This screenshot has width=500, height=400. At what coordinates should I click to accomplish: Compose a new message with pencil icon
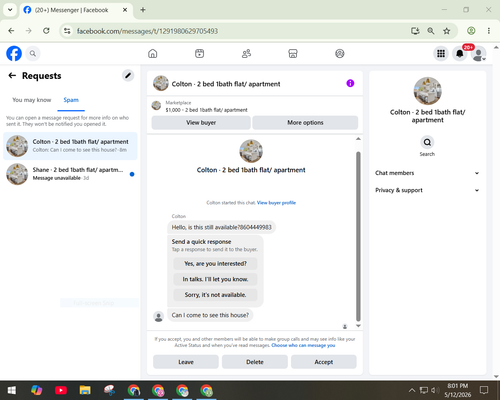coord(128,76)
